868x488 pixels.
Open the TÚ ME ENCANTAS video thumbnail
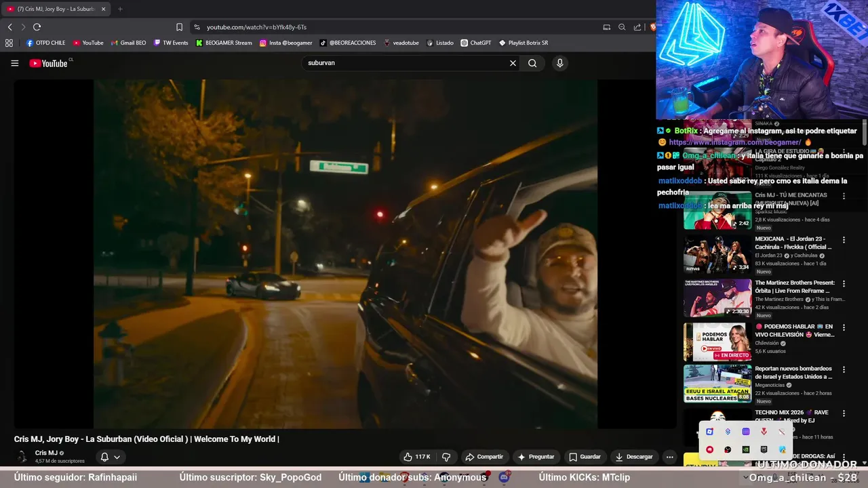pos(717,210)
